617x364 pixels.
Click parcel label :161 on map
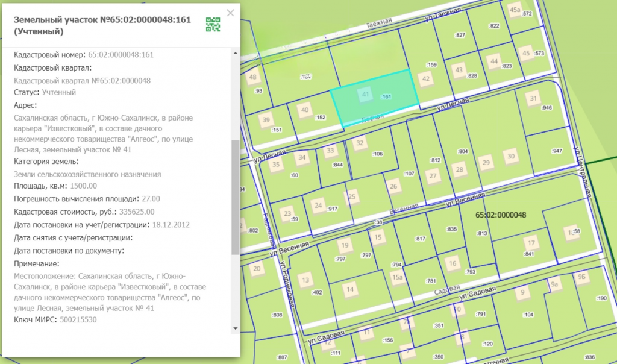[x=386, y=97]
